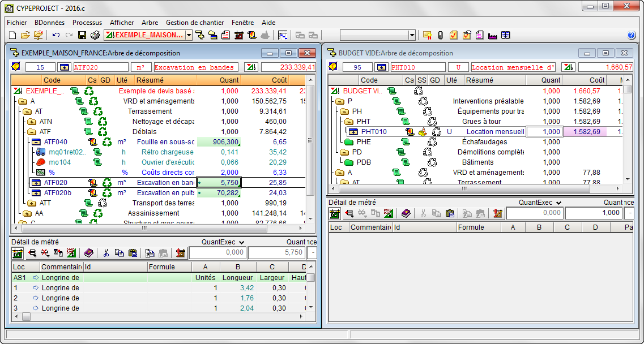Click Résumé column header in BUDGET VIDE tree
The height and width of the screenshot is (344, 644).
(495, 80)
